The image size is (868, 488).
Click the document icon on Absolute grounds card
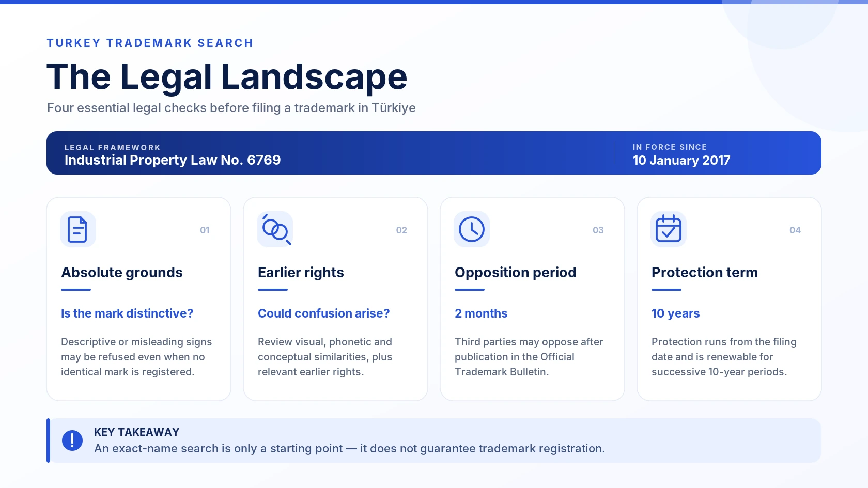[78, 229]
